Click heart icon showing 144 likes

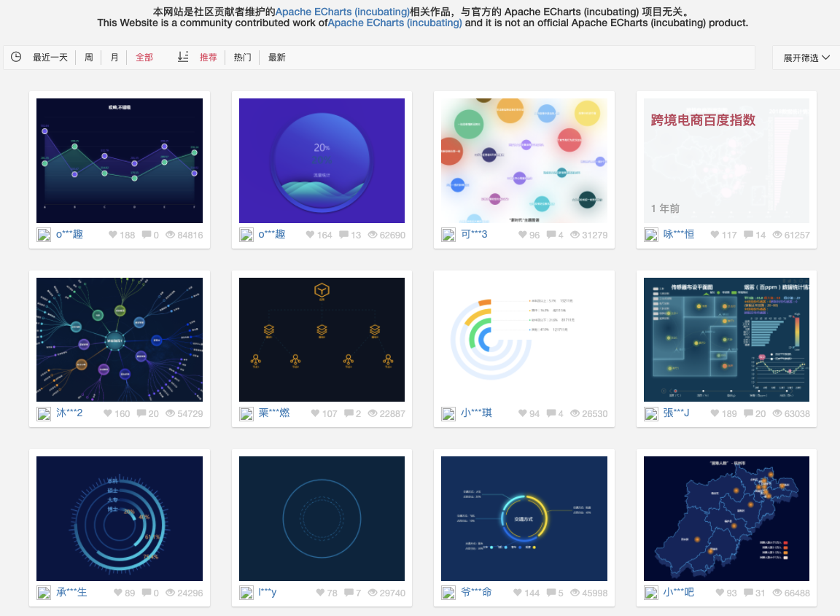click(517, 593)
